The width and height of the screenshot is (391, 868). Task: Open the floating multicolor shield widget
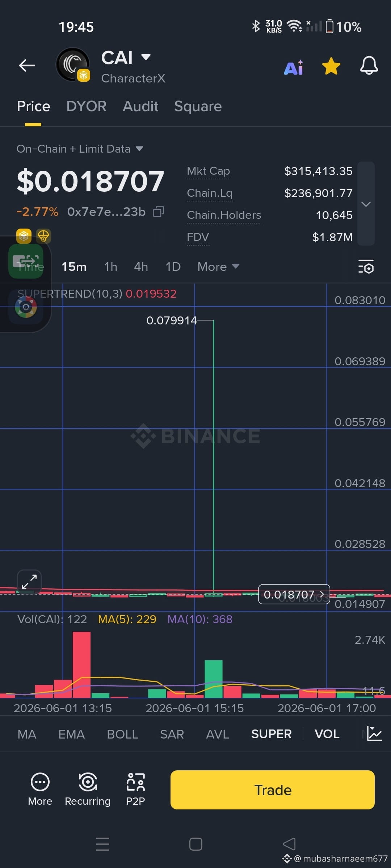26,307
